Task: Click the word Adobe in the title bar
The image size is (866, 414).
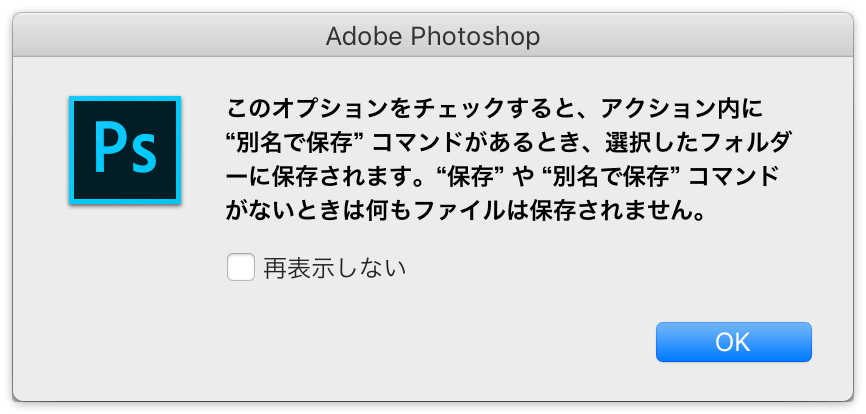Action: coord(365,36)
